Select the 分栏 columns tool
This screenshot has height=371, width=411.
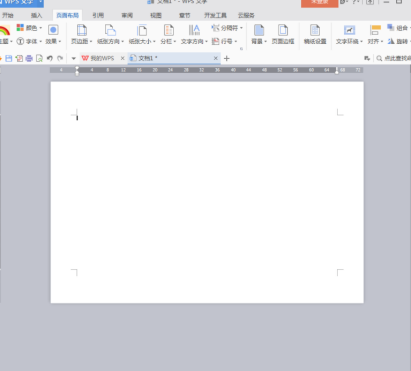[168, 34]
